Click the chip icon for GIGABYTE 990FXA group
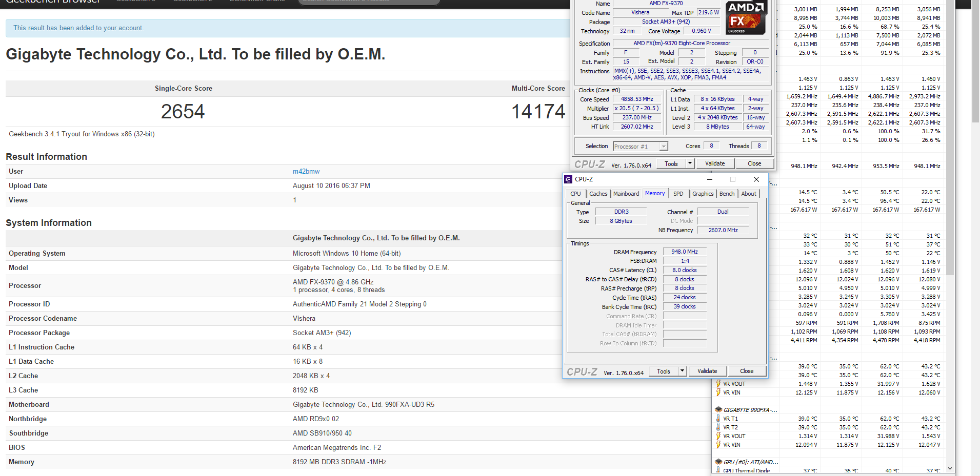 718,410
